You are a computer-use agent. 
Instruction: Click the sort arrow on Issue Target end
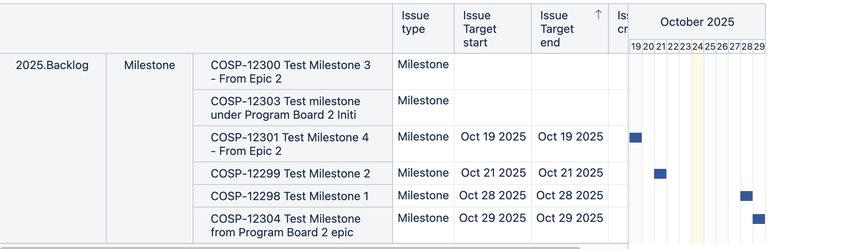point(598,15)
